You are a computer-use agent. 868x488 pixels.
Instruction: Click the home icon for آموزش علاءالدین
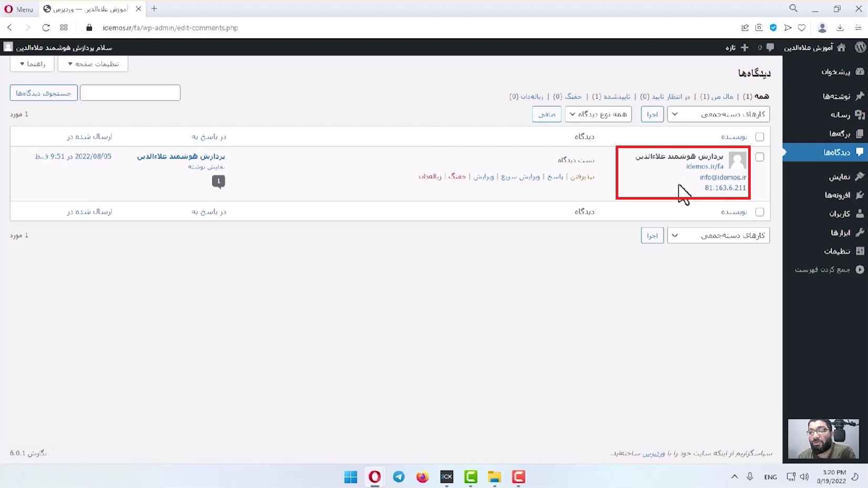click(x=841, y=47)
